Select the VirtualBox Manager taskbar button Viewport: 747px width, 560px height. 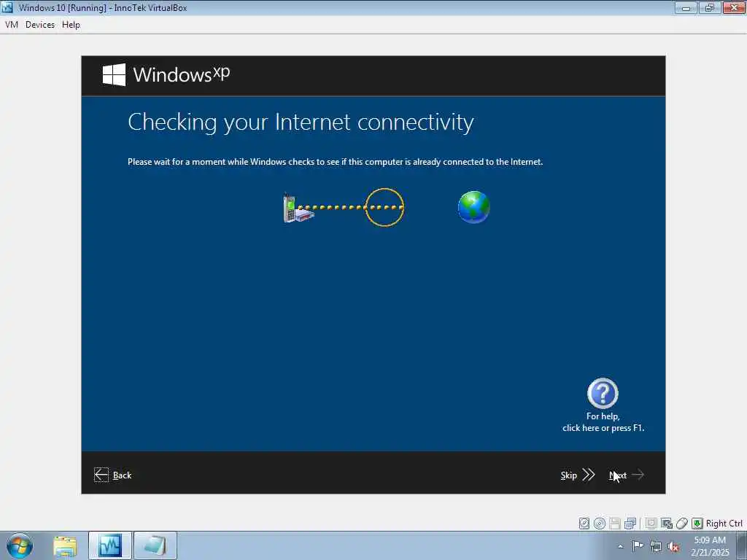[110, 545]
